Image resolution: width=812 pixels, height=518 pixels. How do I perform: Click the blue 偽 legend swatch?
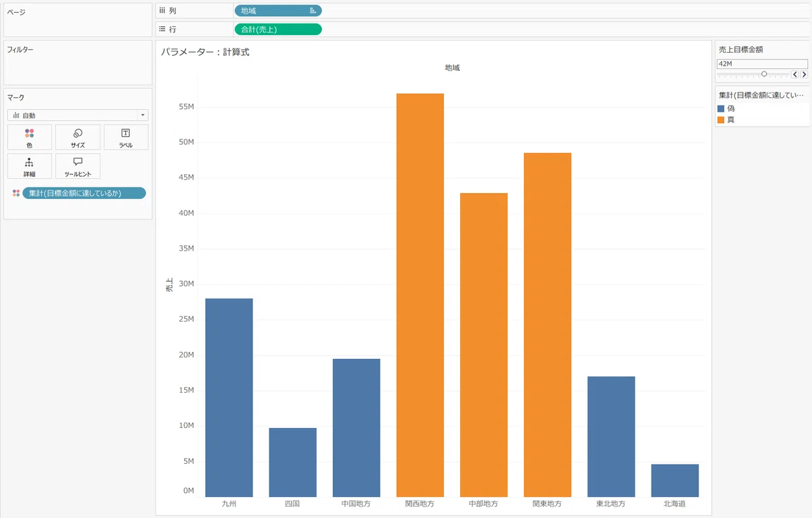721,108
